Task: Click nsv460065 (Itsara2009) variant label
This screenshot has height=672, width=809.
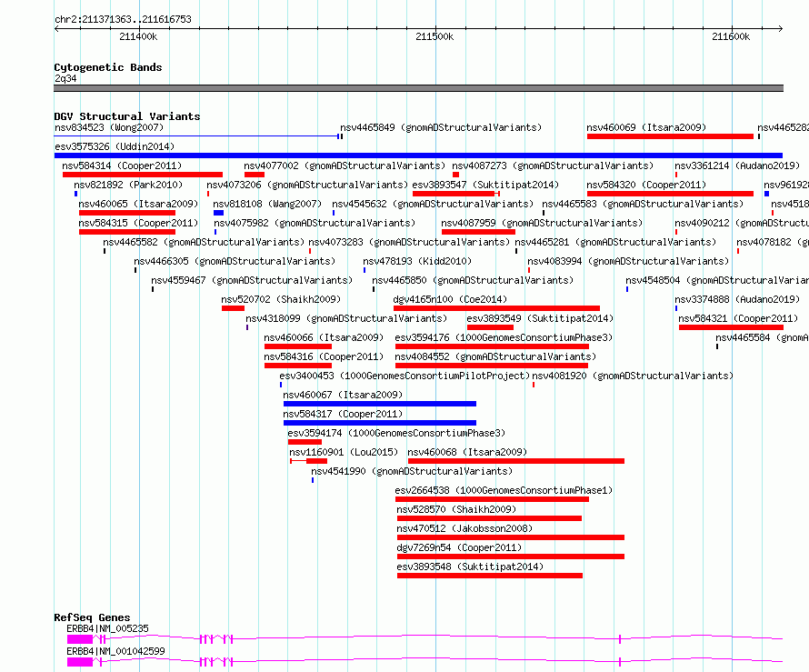Action: 138,204
